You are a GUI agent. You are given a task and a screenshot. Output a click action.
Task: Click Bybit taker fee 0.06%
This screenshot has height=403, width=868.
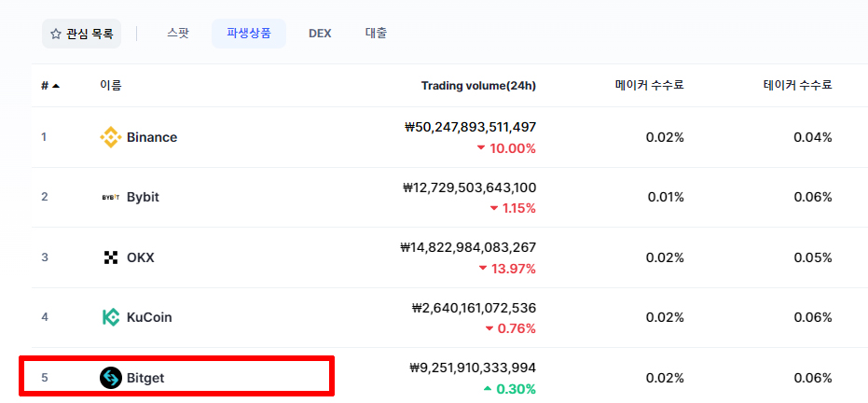point(813,197)
